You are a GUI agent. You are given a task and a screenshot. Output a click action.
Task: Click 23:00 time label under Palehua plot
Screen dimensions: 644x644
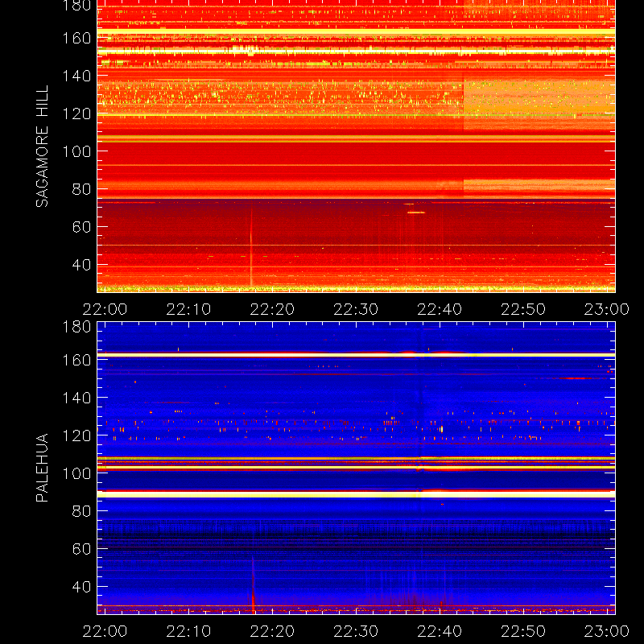607,631
